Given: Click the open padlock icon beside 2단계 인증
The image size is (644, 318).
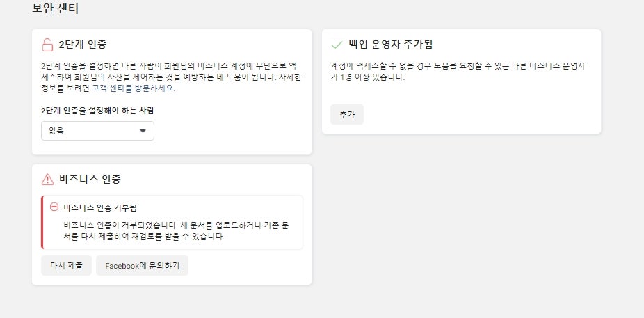Looking at the screenshot, I should [48, 45].
